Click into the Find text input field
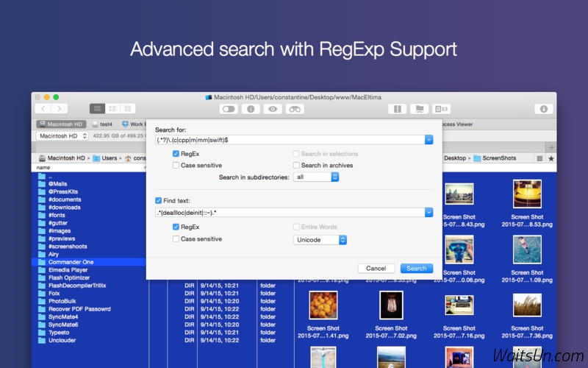The height and width of the screenshot is (368, 588). pos(289,213)
